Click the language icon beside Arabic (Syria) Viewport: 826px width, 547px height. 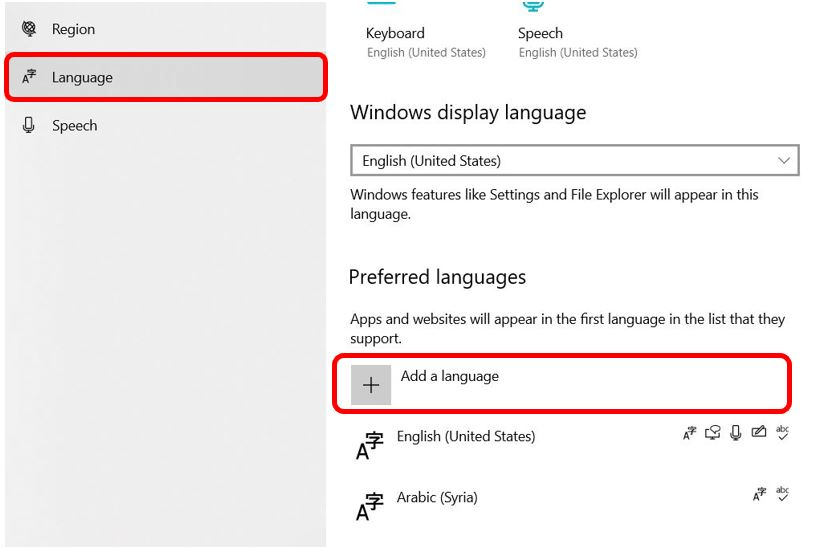click(x=370, y=506)
